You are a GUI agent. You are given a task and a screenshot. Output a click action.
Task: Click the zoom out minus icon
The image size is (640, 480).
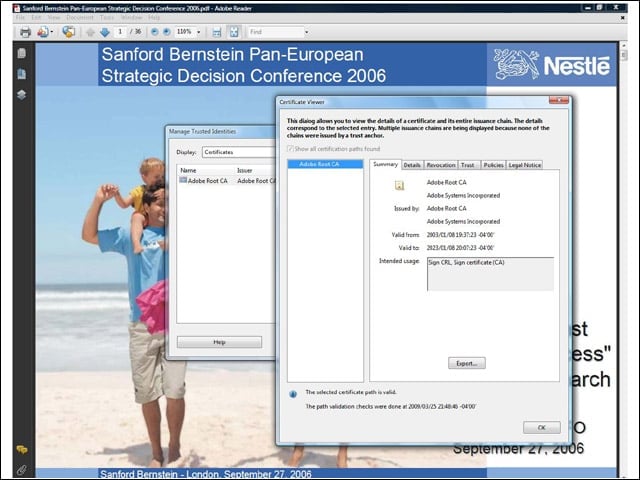154,32
